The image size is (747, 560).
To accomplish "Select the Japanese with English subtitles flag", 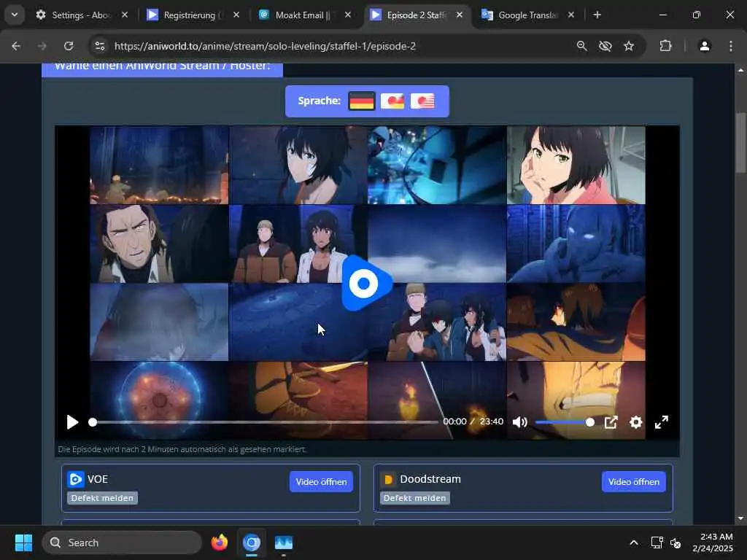I will [x=422, y=101].
